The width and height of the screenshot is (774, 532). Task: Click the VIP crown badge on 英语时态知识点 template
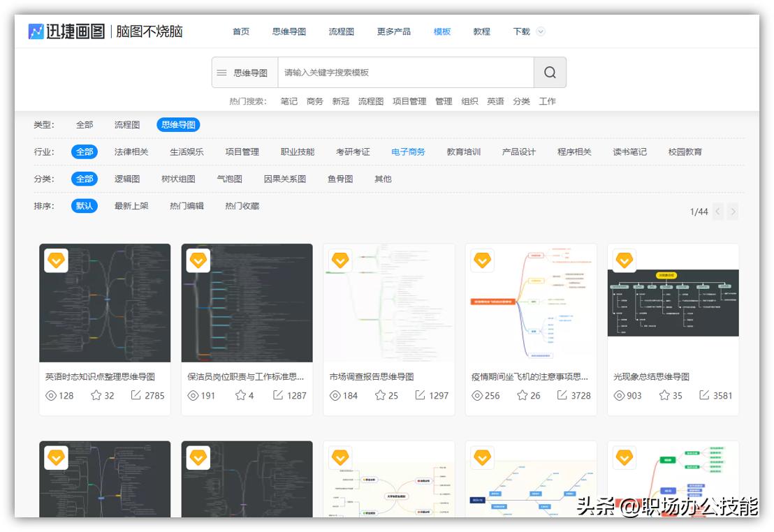56,260
